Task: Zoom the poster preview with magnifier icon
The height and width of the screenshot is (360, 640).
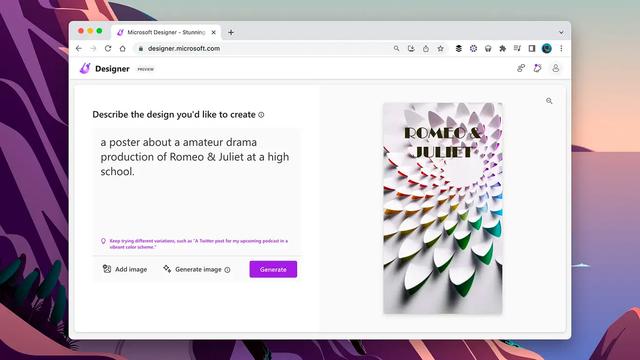Action: (x=549, y=101)
